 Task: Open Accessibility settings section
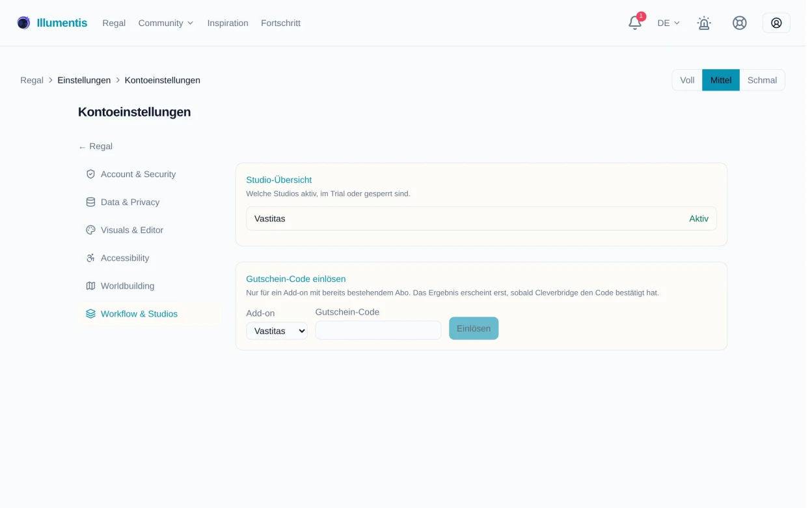click(x=150, y=259)
